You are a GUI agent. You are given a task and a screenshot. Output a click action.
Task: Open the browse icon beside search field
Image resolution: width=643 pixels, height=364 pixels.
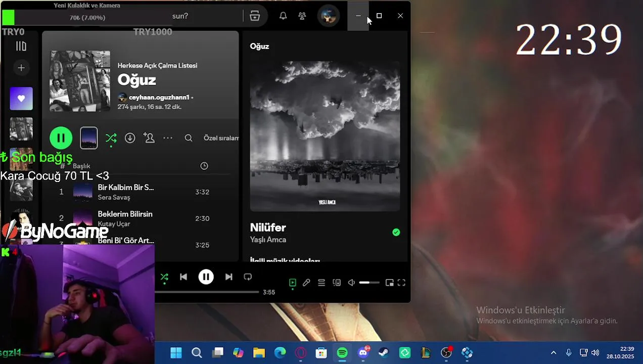[255, 16]
